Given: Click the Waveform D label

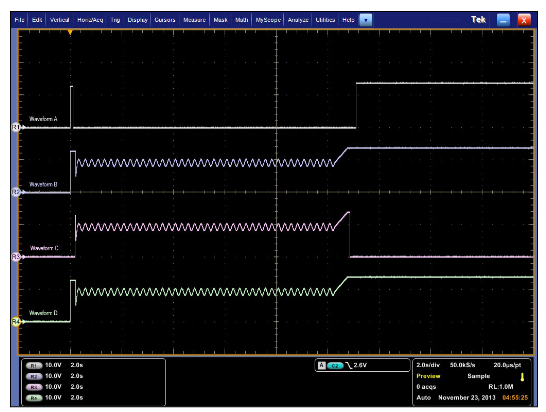Looking at the screenshot, I should point(43,313).
